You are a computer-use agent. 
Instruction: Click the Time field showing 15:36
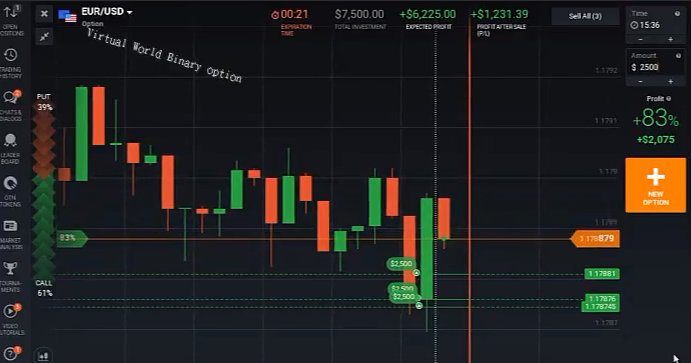[655, 25]
